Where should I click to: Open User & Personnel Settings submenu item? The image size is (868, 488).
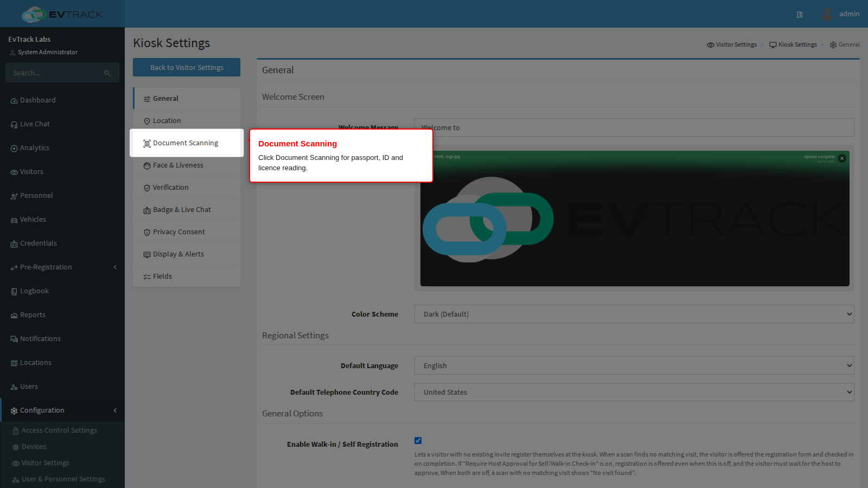coord(63,479)
